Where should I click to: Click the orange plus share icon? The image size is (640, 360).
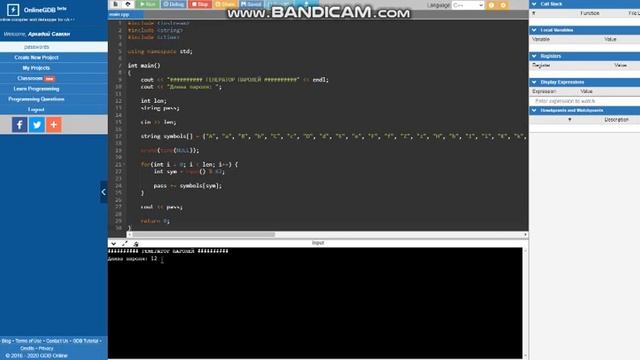point(53,124)
